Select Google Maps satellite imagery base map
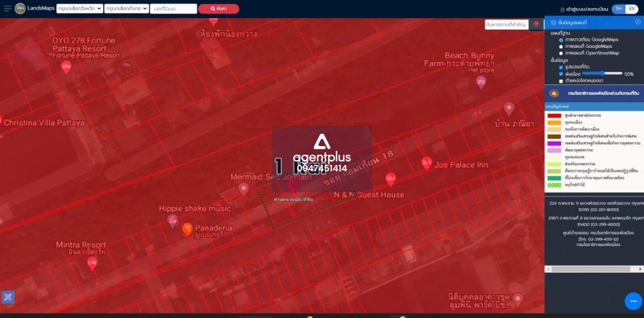The image size is (644, 318). [561, 40]
